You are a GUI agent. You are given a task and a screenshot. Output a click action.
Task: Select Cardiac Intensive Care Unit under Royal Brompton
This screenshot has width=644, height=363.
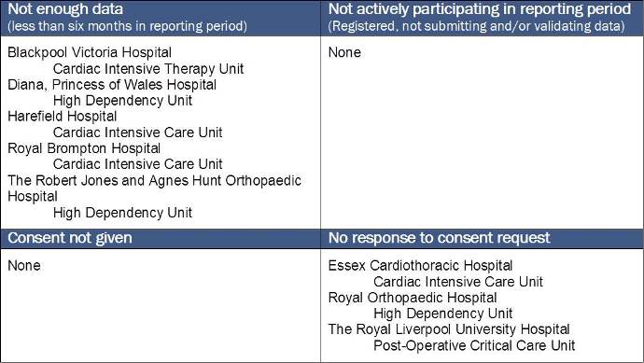pos(137,164)
